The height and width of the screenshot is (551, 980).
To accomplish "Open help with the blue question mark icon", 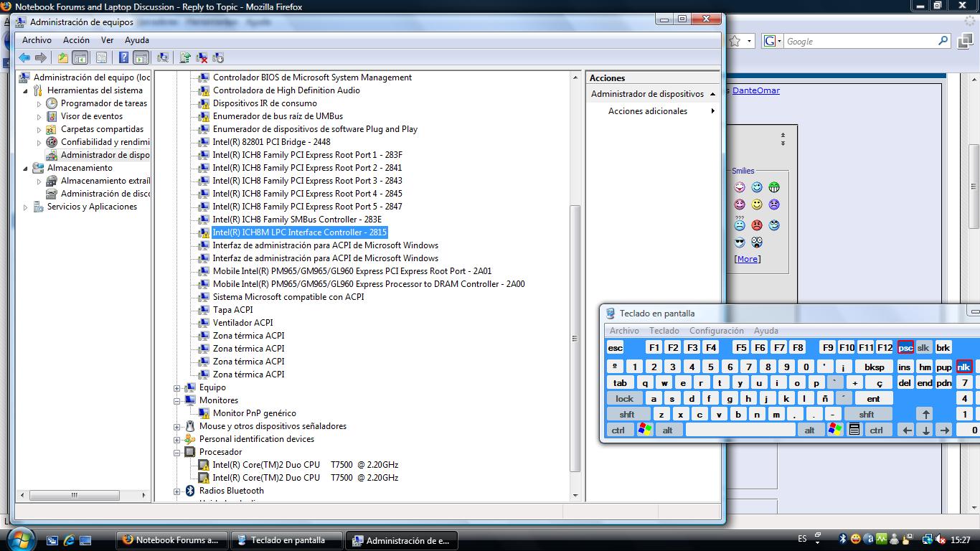I will point(123,57).
